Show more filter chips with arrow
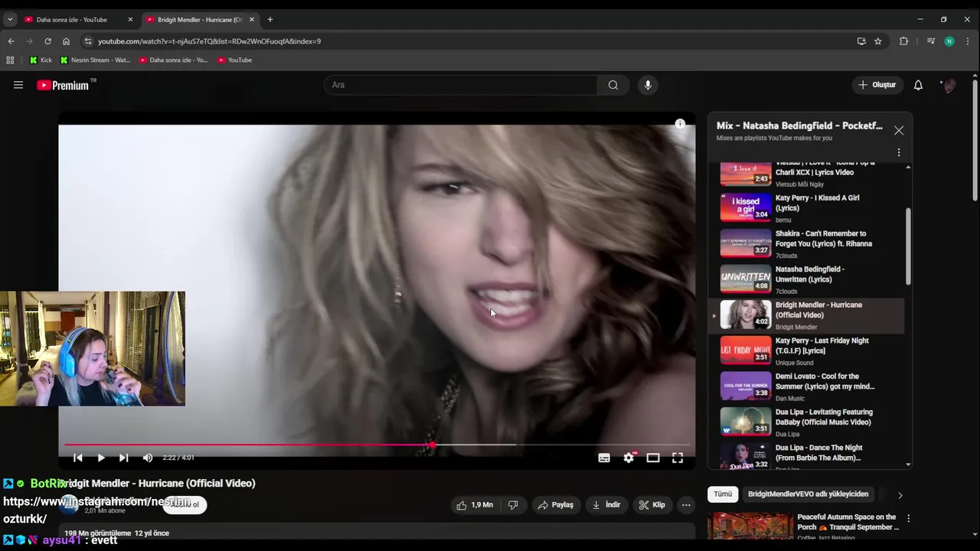The image size is (980, 551). point(900,495)
